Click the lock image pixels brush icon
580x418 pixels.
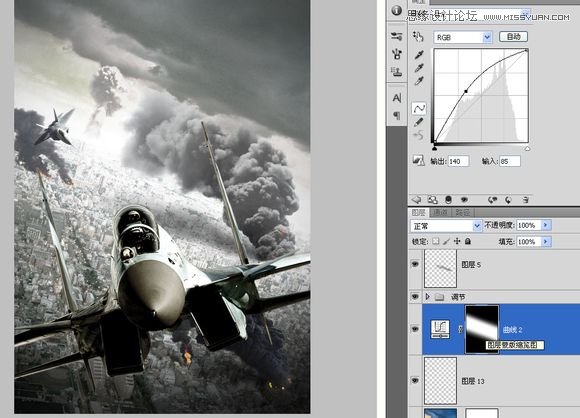446,242
